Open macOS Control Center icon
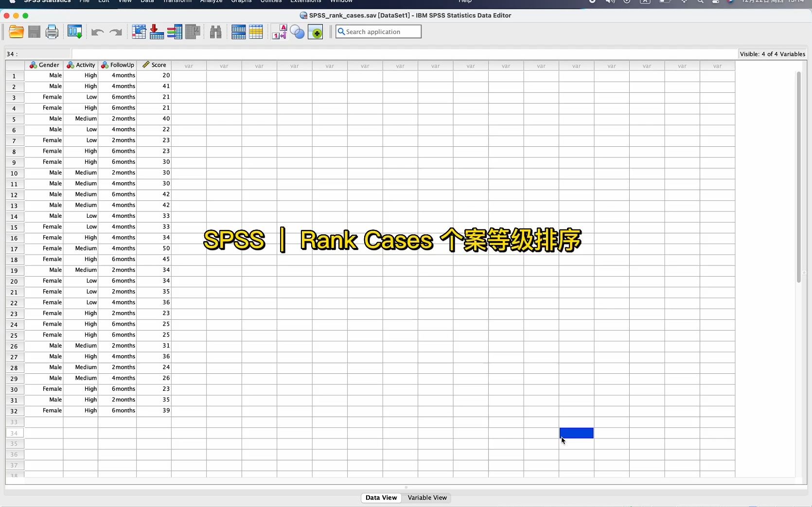This screenshot has width=812, height=507. [x=715, y=1]
